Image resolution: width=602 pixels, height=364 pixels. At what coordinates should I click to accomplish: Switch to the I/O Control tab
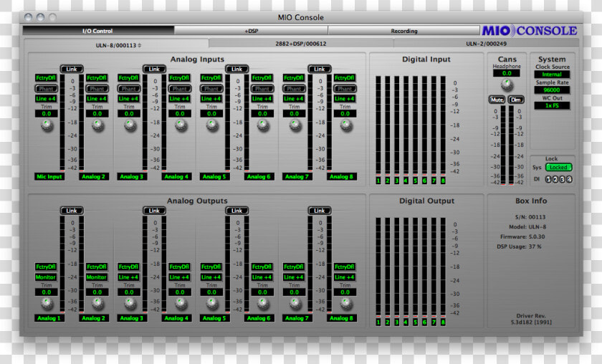[98, 31]
